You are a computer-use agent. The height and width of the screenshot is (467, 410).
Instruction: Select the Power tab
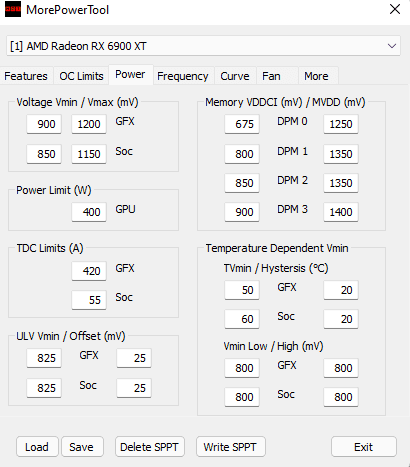(x=130, y=74)
